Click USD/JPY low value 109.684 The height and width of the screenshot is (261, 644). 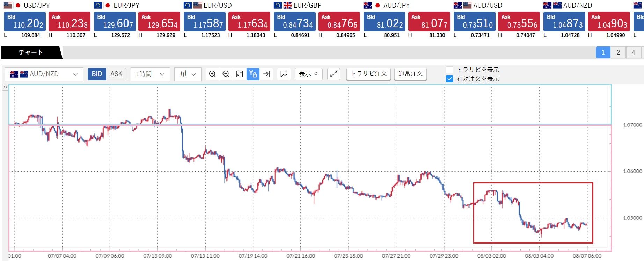click(x=31, y=35)
